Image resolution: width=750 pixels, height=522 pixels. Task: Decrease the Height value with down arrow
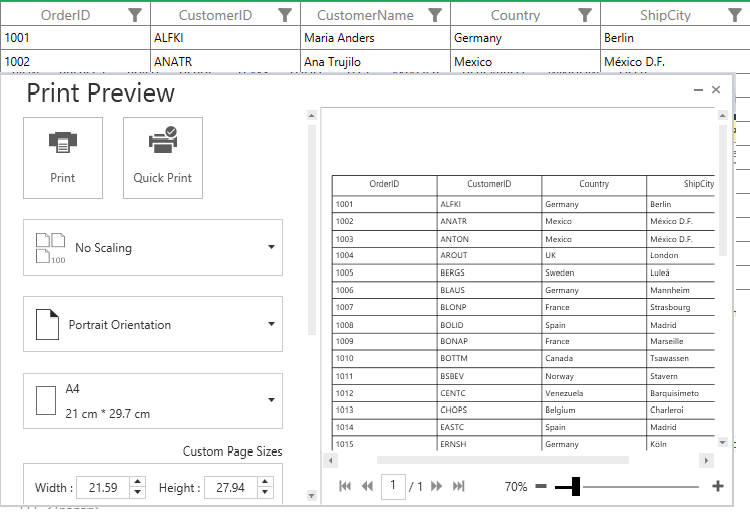(265, 492)
